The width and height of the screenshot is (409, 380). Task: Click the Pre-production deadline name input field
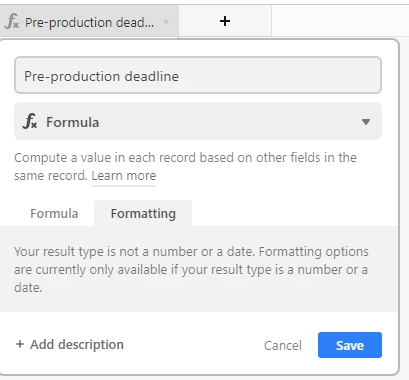coord(198,75)
